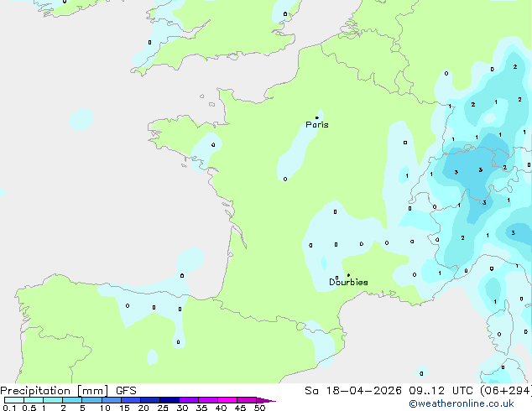Click the Dourbies location label
532x411 pixels.
coord(348,282)
